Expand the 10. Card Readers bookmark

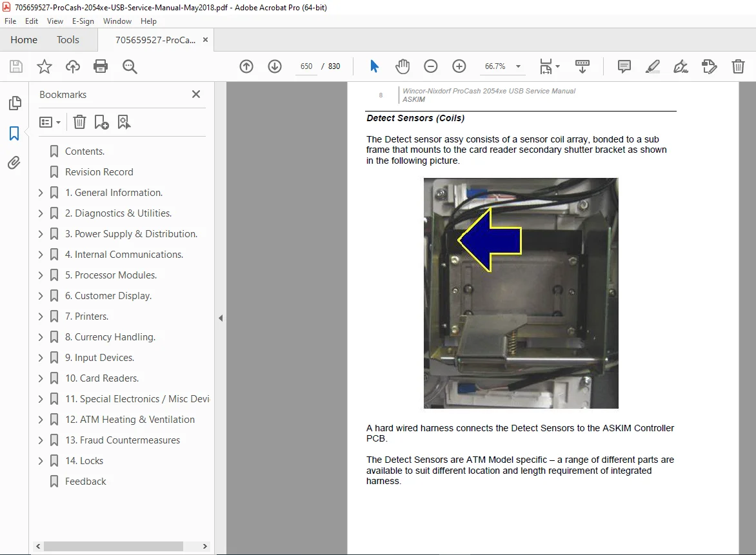41,378
